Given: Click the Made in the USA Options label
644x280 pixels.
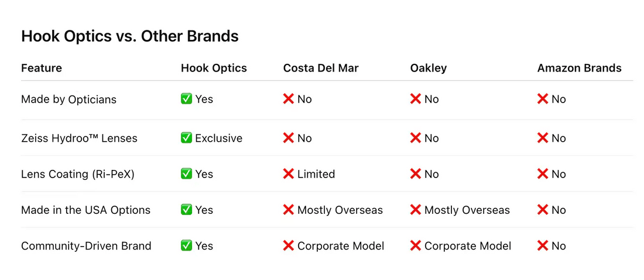Looking at the screenshot, I should click(85, 210).
